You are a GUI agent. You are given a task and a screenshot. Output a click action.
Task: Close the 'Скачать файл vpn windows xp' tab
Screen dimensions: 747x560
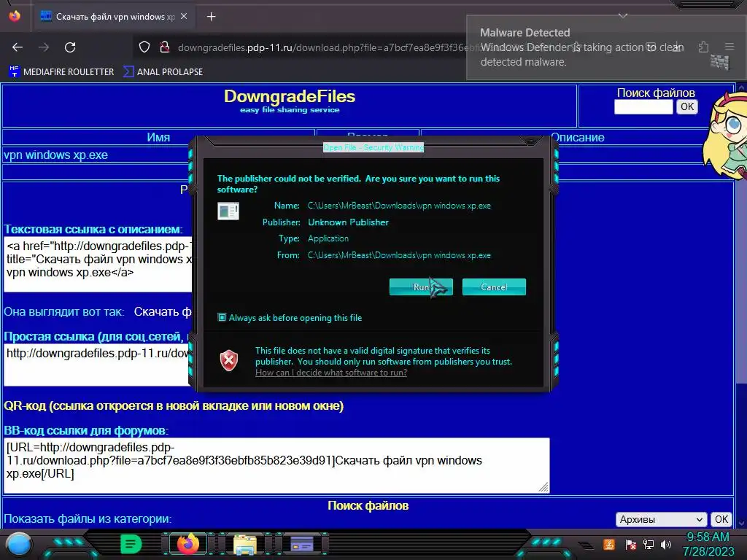coord(184,16)
